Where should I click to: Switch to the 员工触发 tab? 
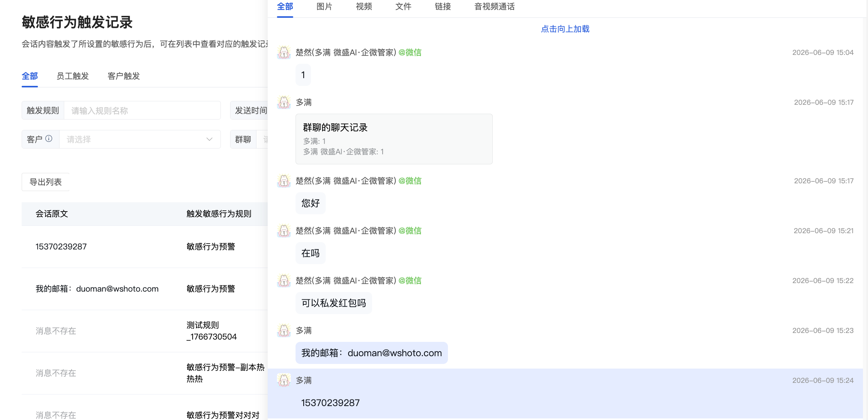pyautogui.click(x=73, y=76)
